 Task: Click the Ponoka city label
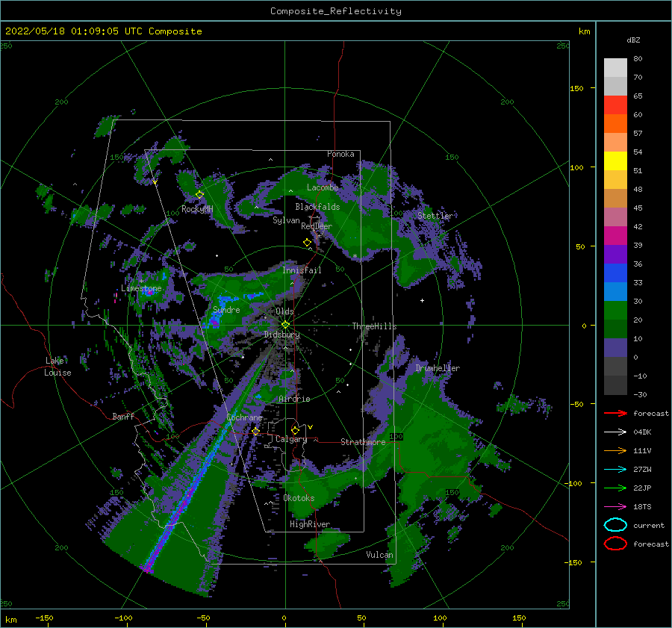point(340,154)
